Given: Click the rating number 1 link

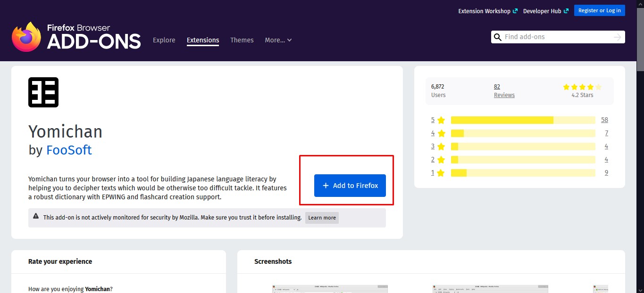Looking at the screenshot, I should (x=433, y=173).
